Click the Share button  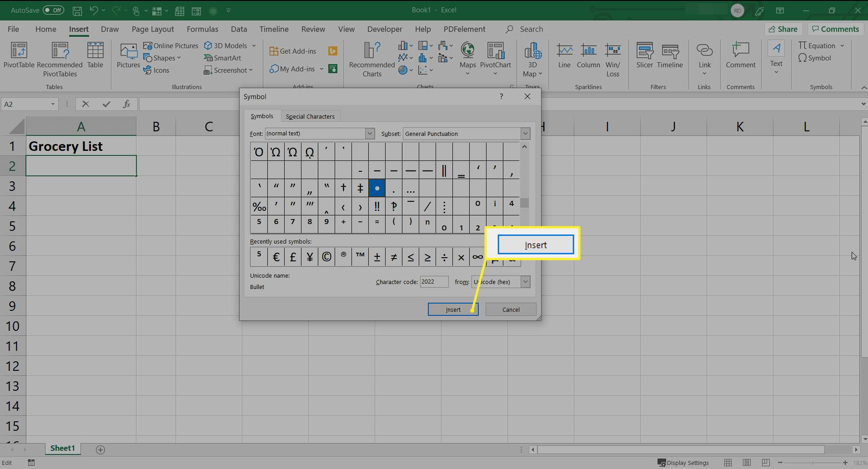[783, 29]
